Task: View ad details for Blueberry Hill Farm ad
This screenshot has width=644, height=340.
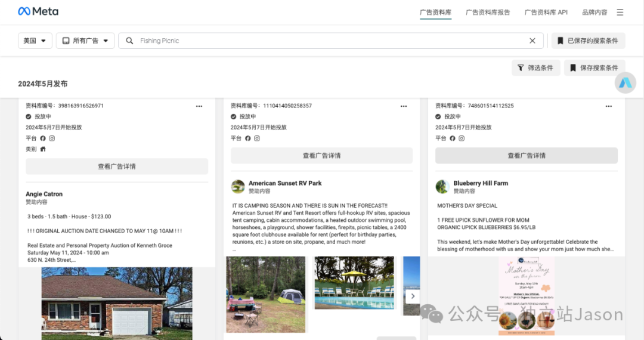Action: pyautogui.click(x=526, y=156)
